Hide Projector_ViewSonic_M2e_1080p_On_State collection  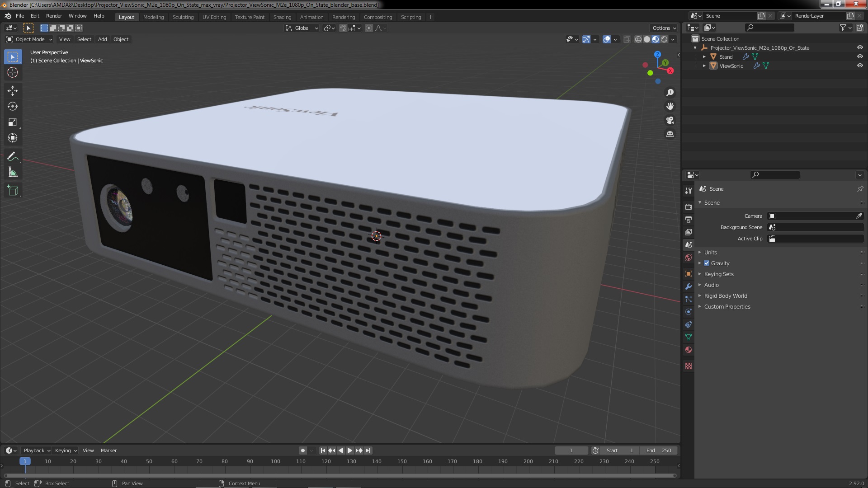pyautogui.click(x=860, y=47)
